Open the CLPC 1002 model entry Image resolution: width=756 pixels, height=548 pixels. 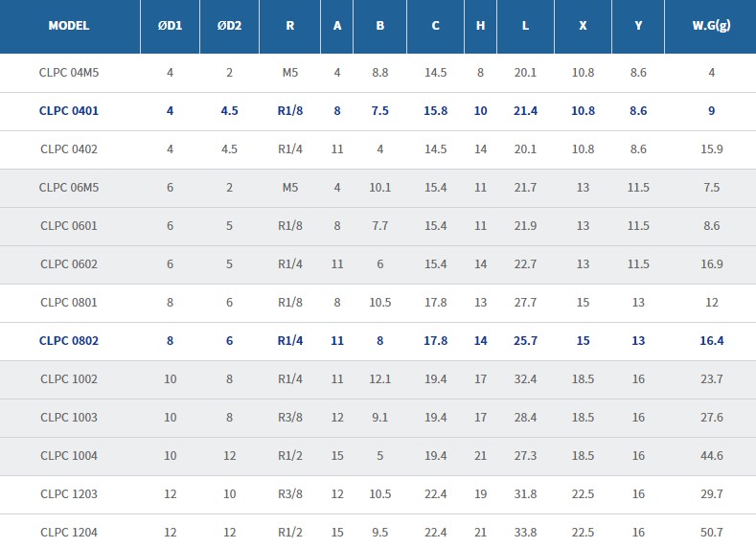(x=69, y=379)
